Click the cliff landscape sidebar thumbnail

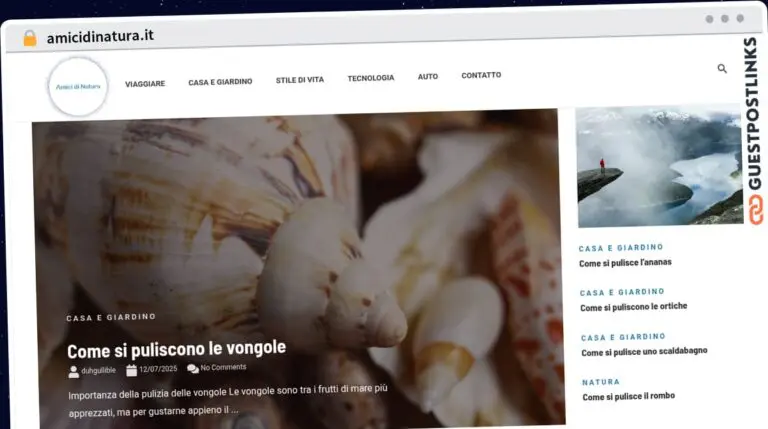(x=659, y=166)
